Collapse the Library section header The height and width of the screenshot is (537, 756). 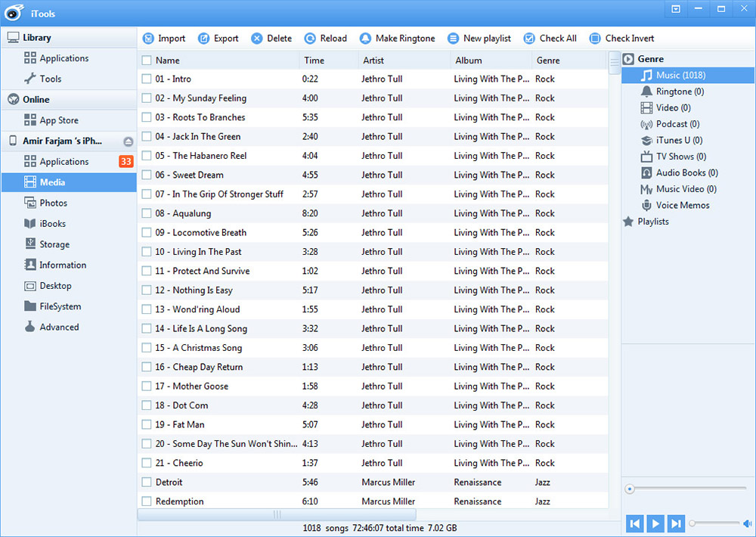pyautogui.click(x=69, y=38)
